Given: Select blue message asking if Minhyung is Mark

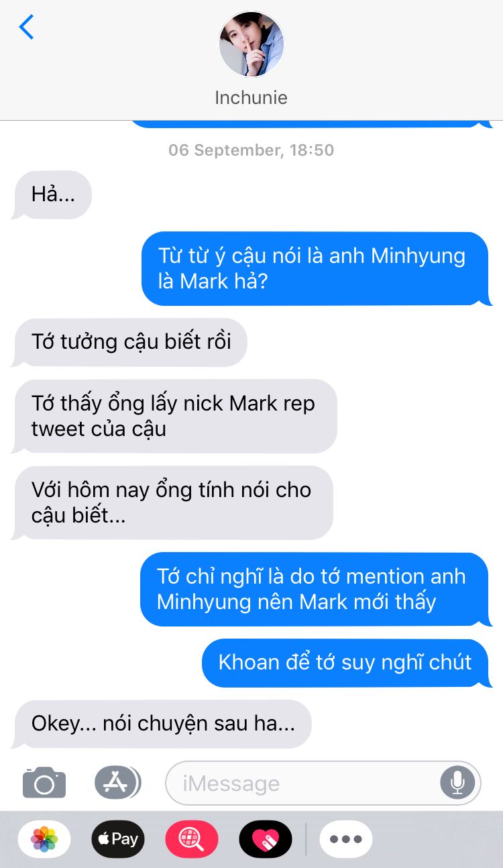Looking at the screenshot, I should 317,268.
